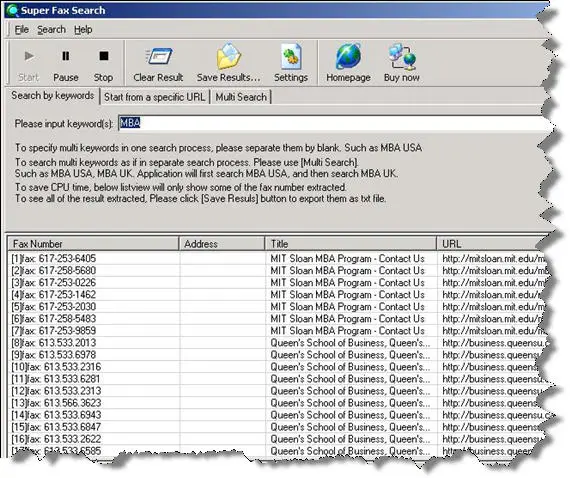Click the Super Fax Search title icon
Viewport: 570px width, 478px height.
pos(12,10)
